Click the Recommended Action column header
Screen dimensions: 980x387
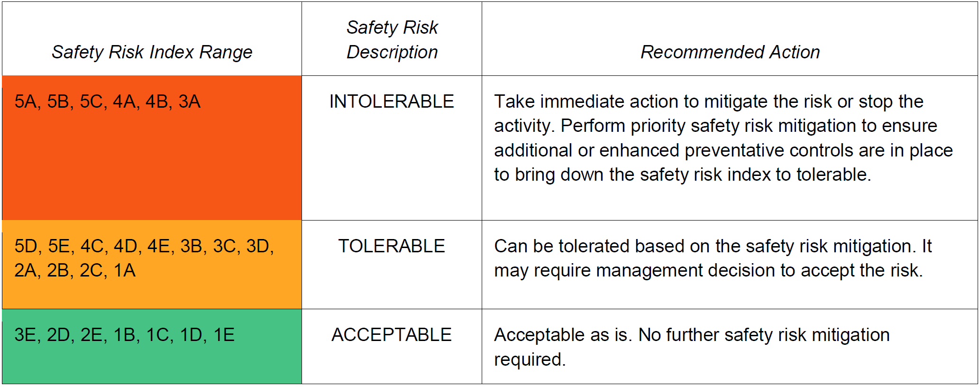pyautogui.click(x=730, y=52)
